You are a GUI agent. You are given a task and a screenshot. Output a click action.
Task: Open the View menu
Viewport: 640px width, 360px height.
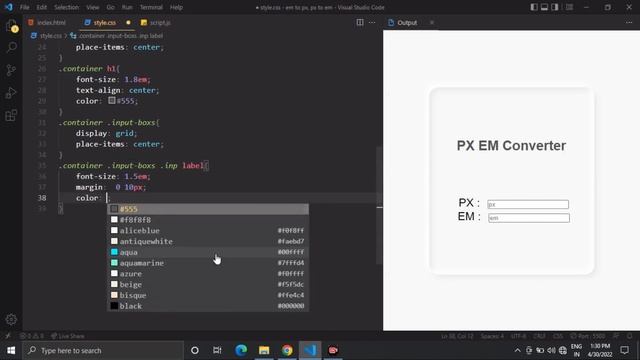pyautogui.click(x=93, y=7)
